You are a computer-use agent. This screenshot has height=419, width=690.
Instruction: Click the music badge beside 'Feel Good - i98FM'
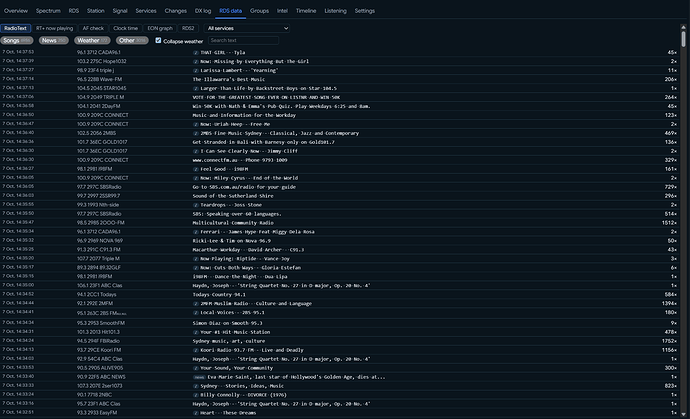pos(196,169)
